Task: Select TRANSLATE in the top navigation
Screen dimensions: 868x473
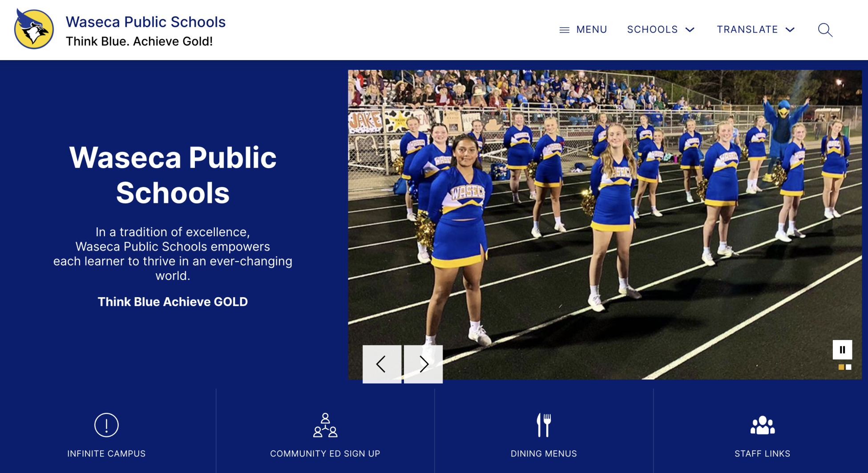Action: tap(748, 29)
